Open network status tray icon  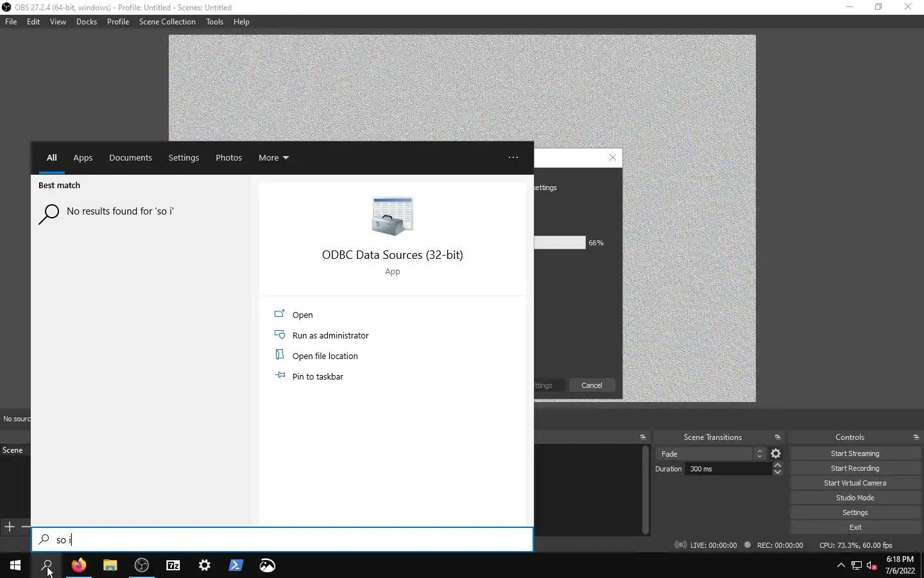tap(856, 565)
